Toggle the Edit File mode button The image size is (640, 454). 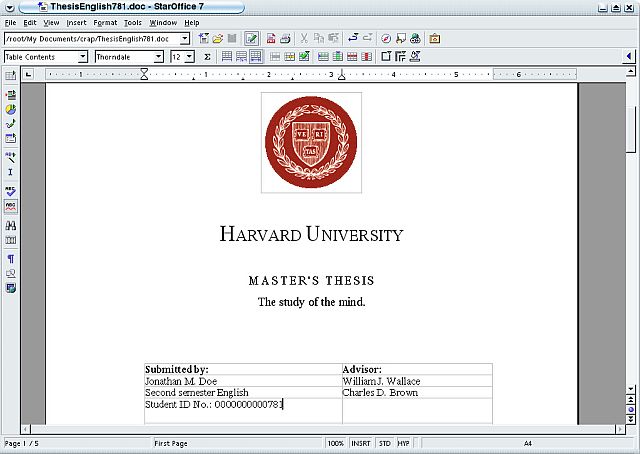[251, 39]
